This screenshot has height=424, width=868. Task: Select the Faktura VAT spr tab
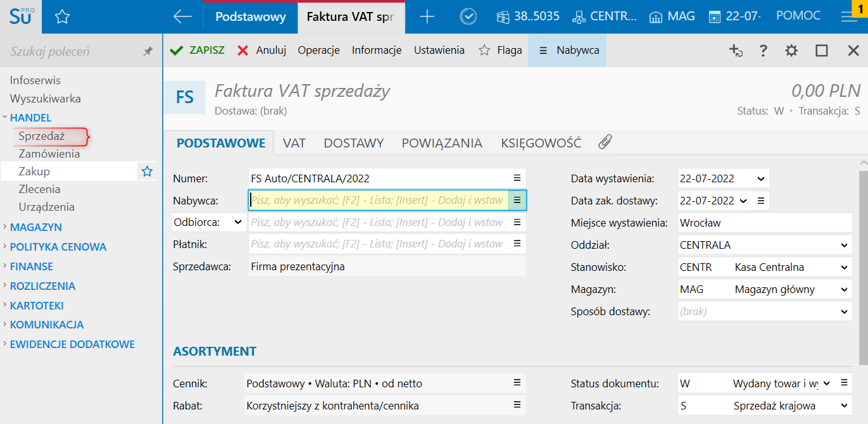[351, 17]
